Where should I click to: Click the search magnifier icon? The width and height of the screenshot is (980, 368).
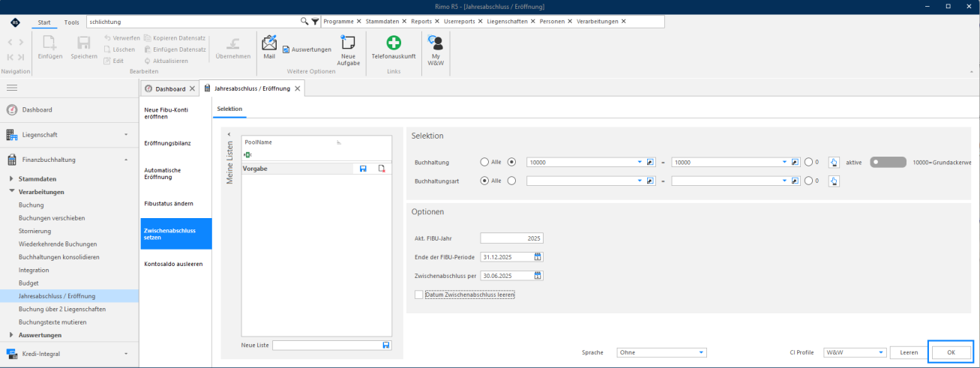pyautogui.click(x=304, y=22)
